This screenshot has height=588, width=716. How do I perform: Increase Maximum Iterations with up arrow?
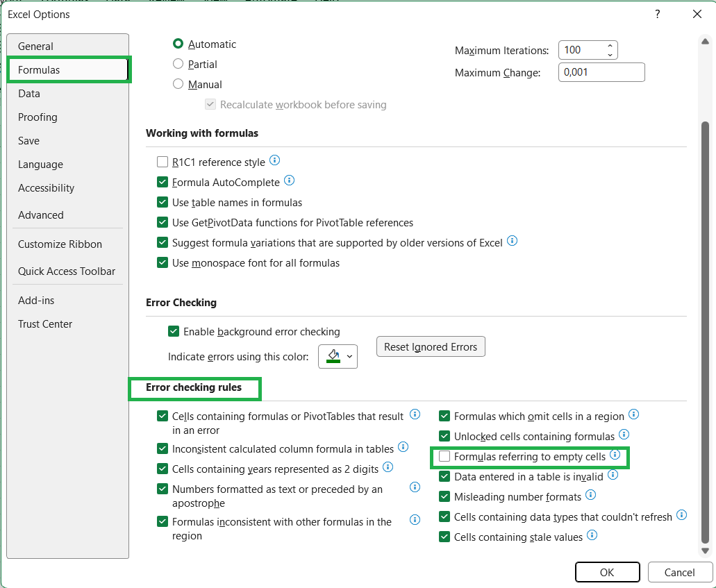[x=610, y=46]
